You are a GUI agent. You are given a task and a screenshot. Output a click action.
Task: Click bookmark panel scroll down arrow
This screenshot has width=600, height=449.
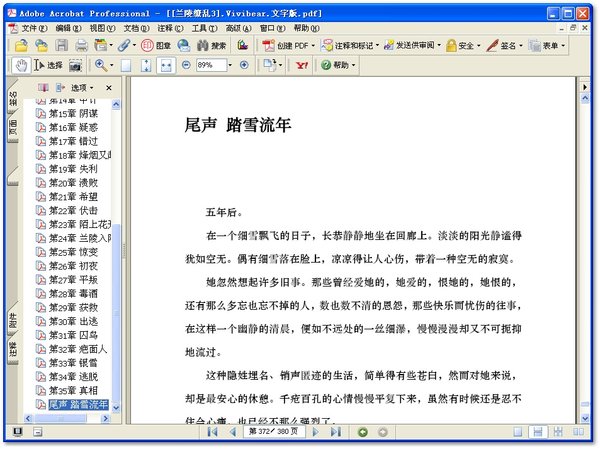point(116,408)
